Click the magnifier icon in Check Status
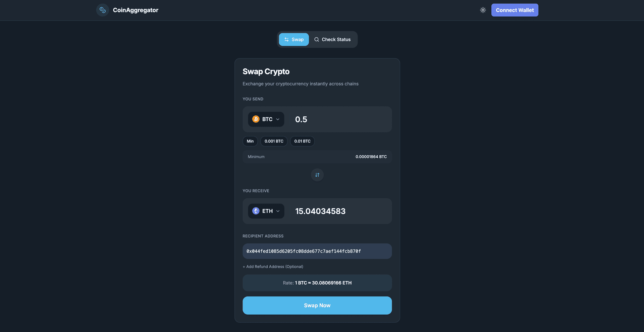Image resolution: width=644 pixels, height=332 pixels. coord(316,40)
